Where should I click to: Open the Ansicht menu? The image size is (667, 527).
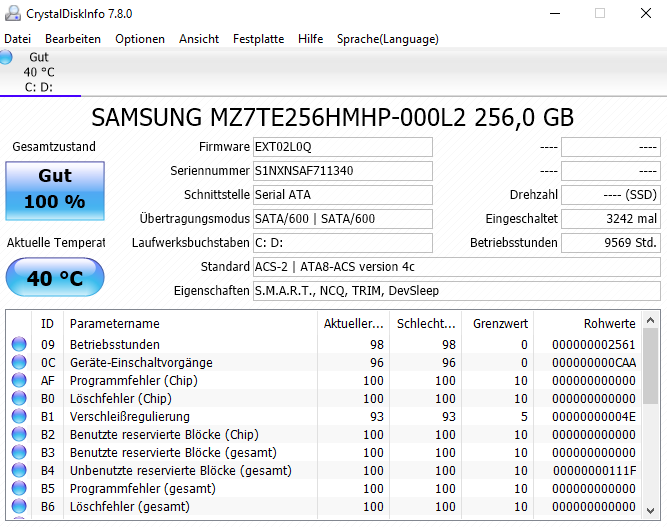[199, 39]
